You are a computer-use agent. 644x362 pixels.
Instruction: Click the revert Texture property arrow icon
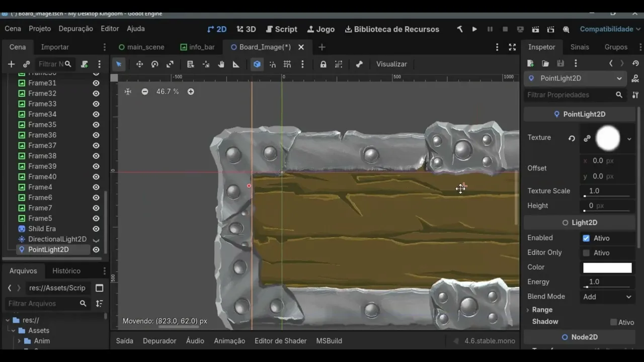(572, 138)
